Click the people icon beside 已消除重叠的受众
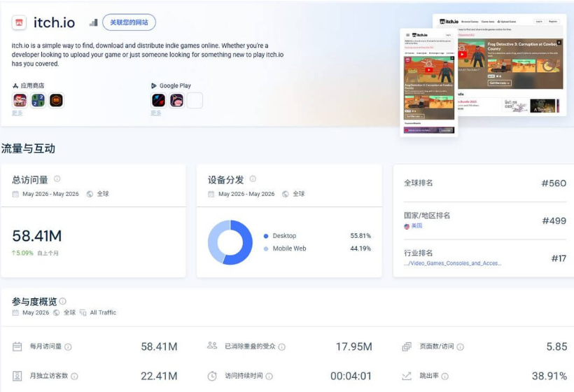Viewport: 574px width, 392px height. [212, 346]
